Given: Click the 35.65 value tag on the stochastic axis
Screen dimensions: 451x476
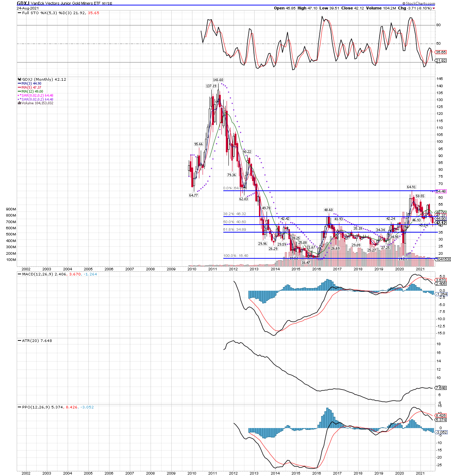Looking at the screenshot, I should click(441, 52).
